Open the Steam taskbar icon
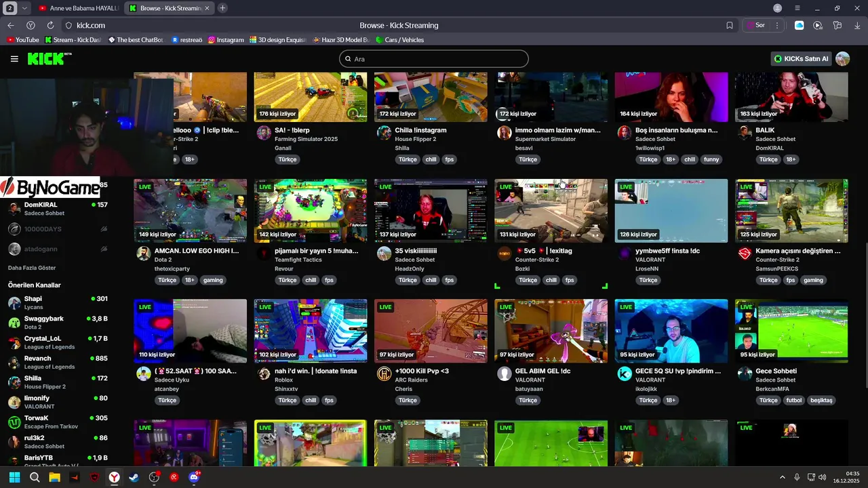Image resolution: width=868 pixels, height=488 pixels. 134,477
